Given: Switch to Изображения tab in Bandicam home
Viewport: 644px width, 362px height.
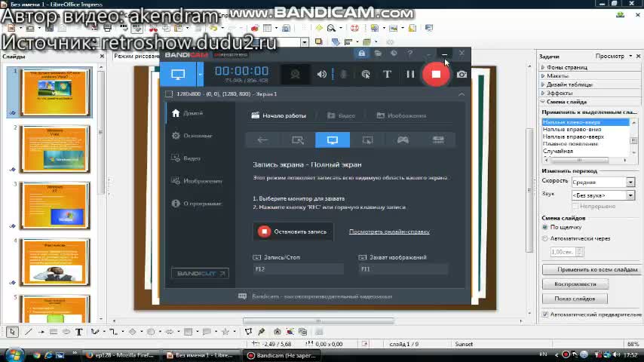Looking at the screenshot, I should point(402,116).
